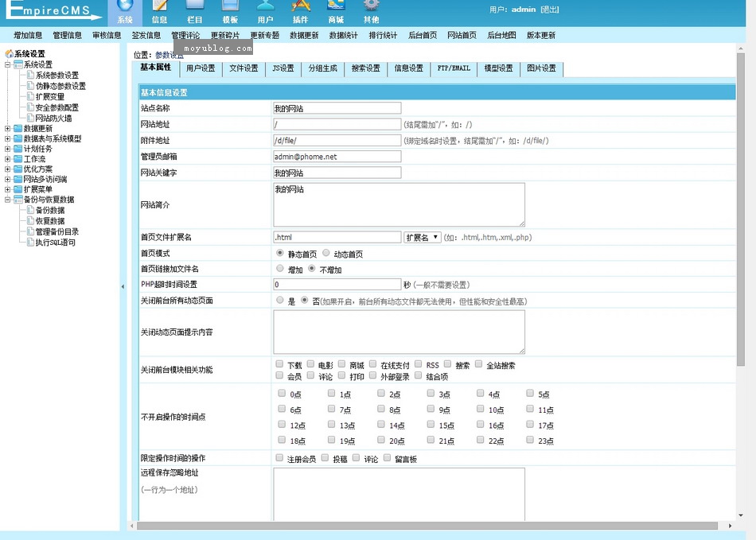The width and height of the screenshot is (756, 540).
Task: Click the EmpireCMS logo
Action: pos(53,10)
